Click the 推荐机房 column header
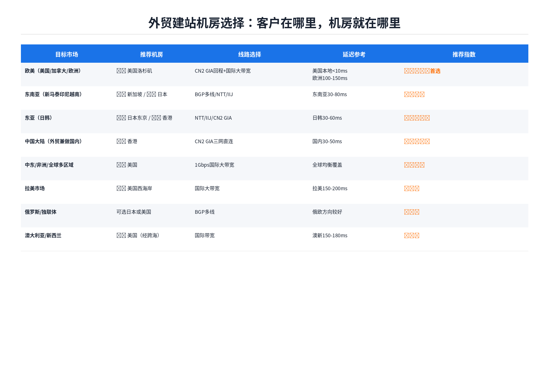This screenshot has height=392, width=549. pyautogui.click(x=152, y=54)
